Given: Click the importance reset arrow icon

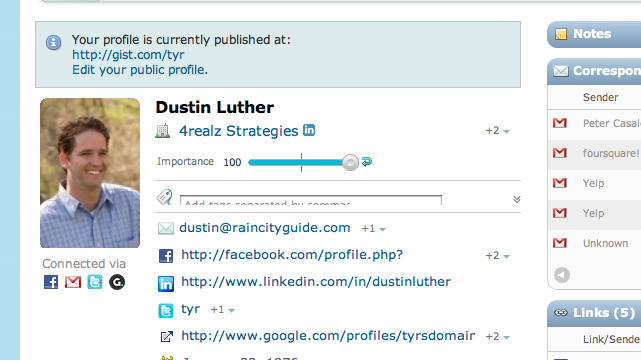Looking at the screenshot, I should click(367, 162).
